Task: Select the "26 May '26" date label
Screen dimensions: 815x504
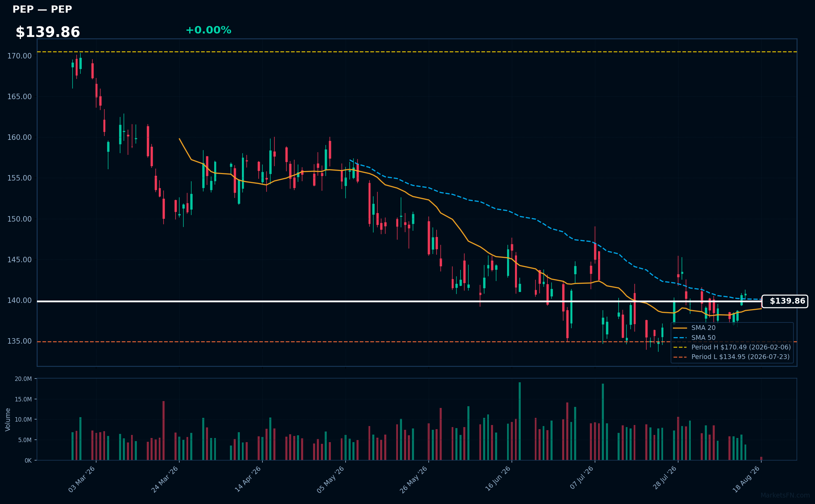Action: 414,479
